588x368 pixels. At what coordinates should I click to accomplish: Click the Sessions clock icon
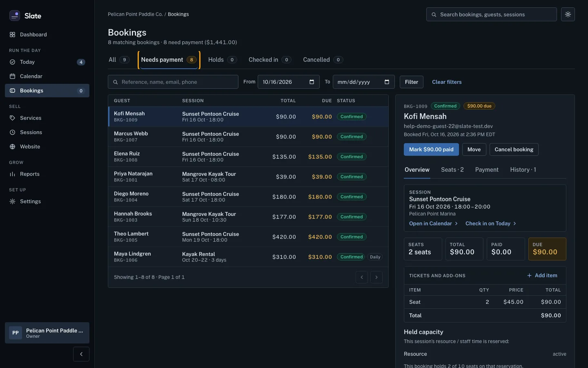12,132
